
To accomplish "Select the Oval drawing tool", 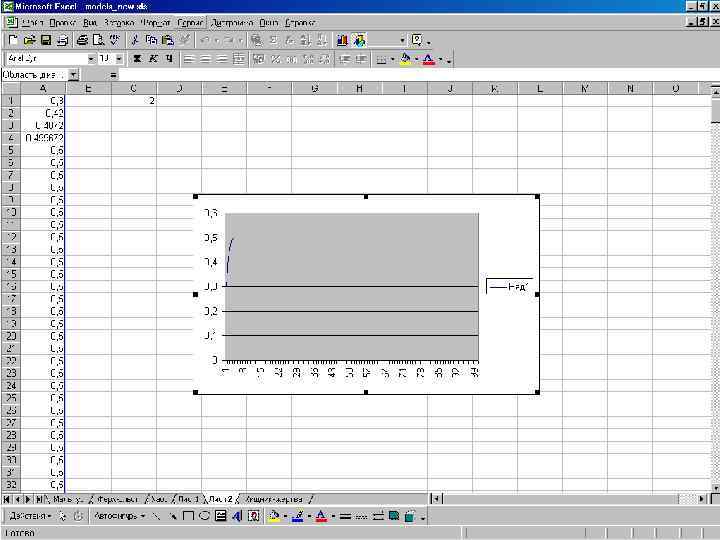I will coord(204,516).
